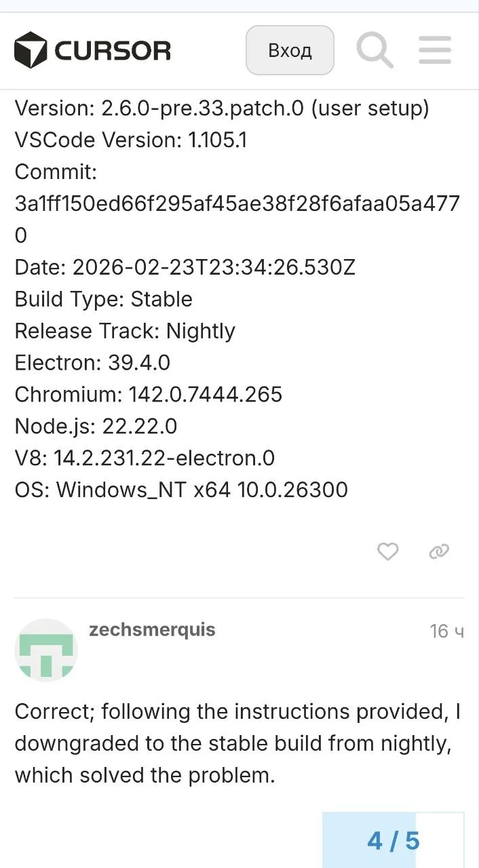Click the Chromium 142.0.7444.265 line
This screenshot has width=479, height=868.
click(x=149, y=395)
